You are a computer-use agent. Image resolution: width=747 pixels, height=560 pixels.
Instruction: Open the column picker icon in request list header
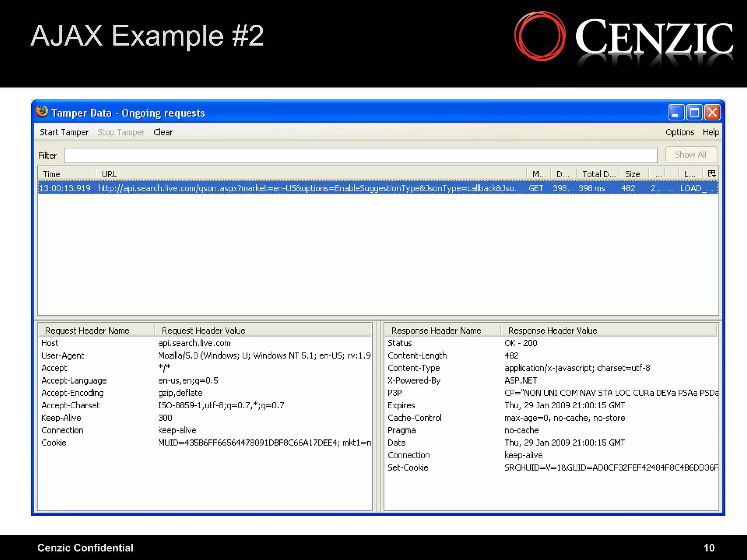712,174
